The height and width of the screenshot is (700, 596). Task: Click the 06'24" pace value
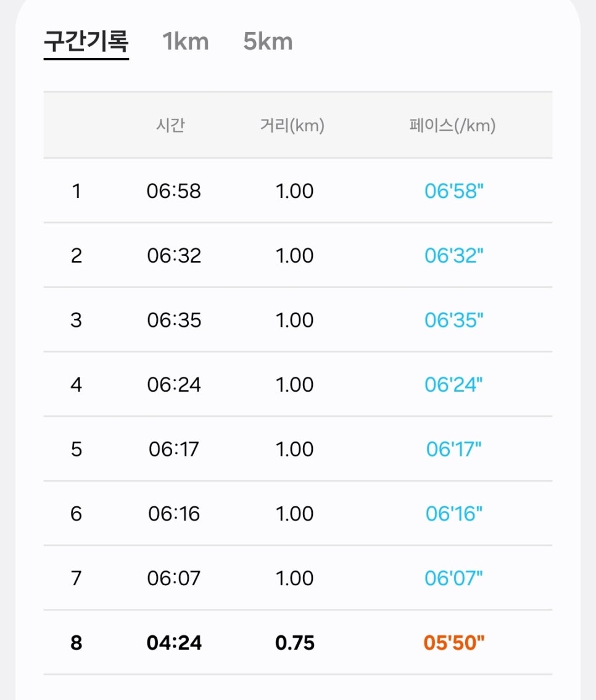[x=453, y=384]
